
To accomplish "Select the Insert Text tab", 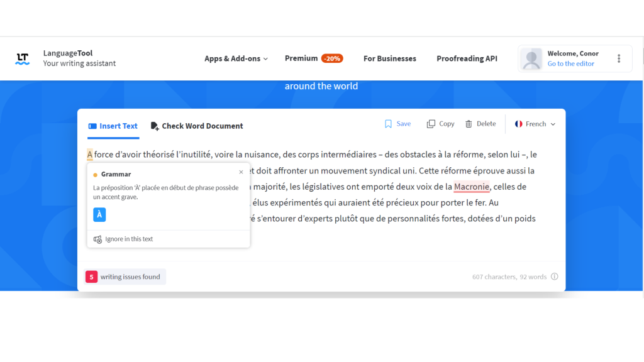I will pyautogui.click(x=113, y=126).
